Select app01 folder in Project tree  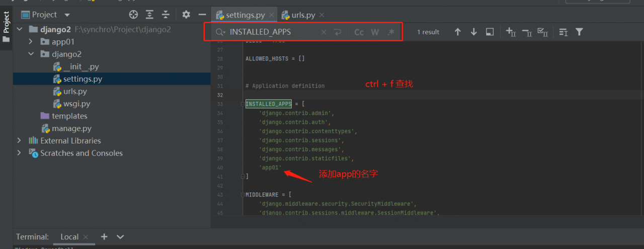(x=63, y=42)
